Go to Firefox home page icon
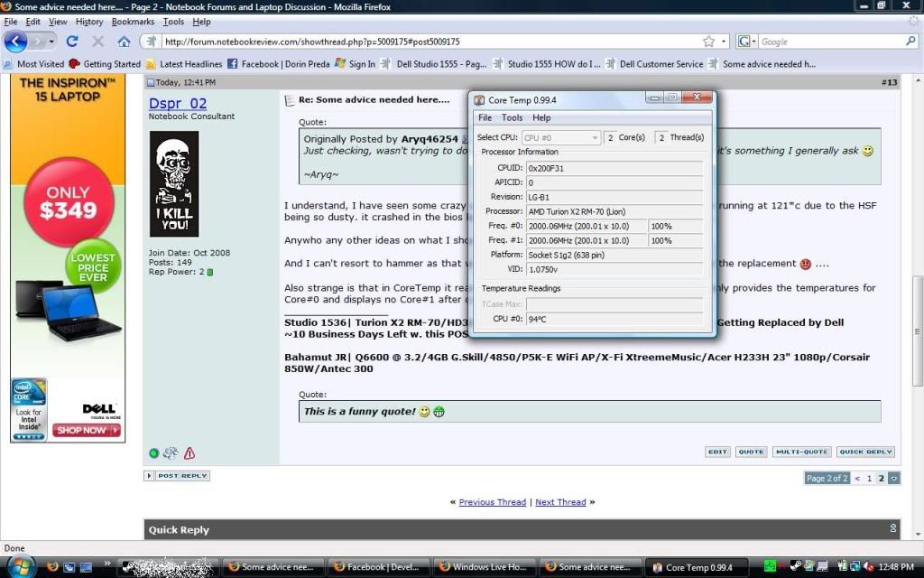 124,42
